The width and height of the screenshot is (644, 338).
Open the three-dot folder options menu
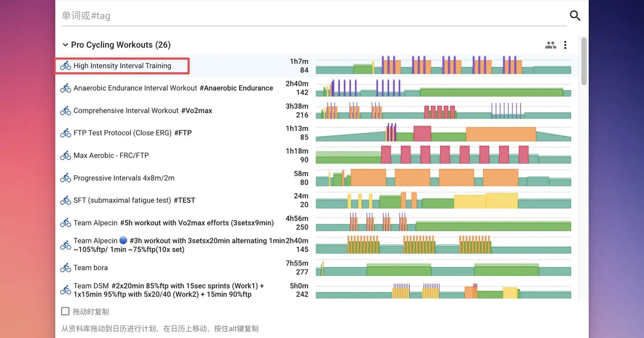coord(565,45)
